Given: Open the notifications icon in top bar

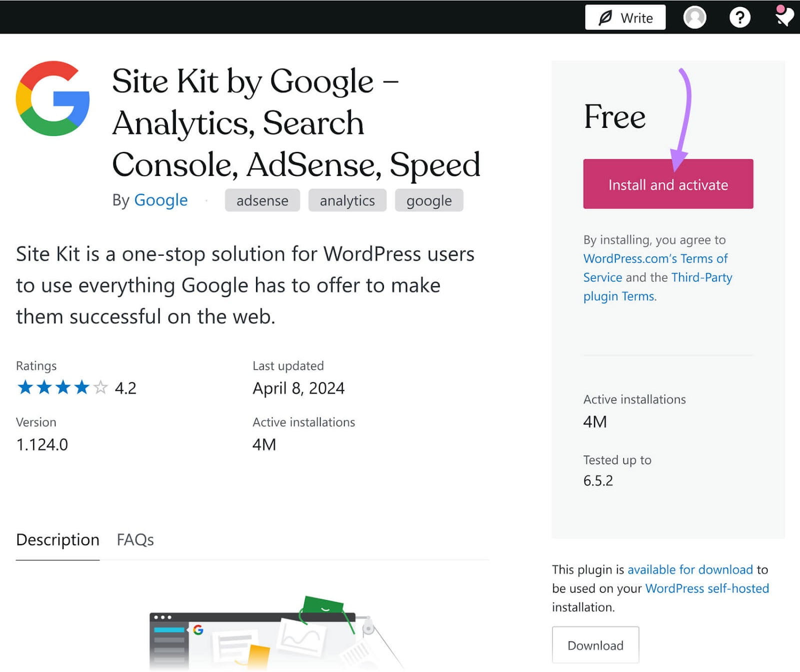Looking at the screenshot, I should 783,16.
